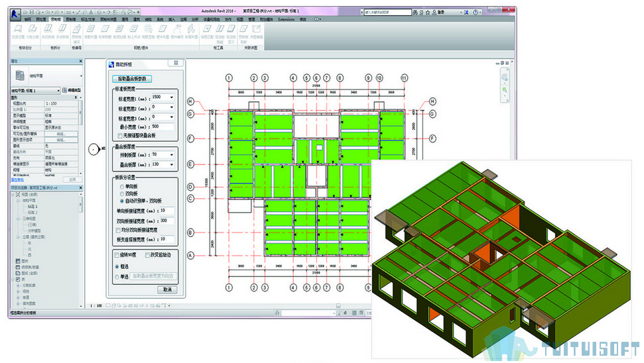Viewport: 644px width, 363px height.
Task: Open the Extensions ribbon tab
Action: [x=287, y=19]
